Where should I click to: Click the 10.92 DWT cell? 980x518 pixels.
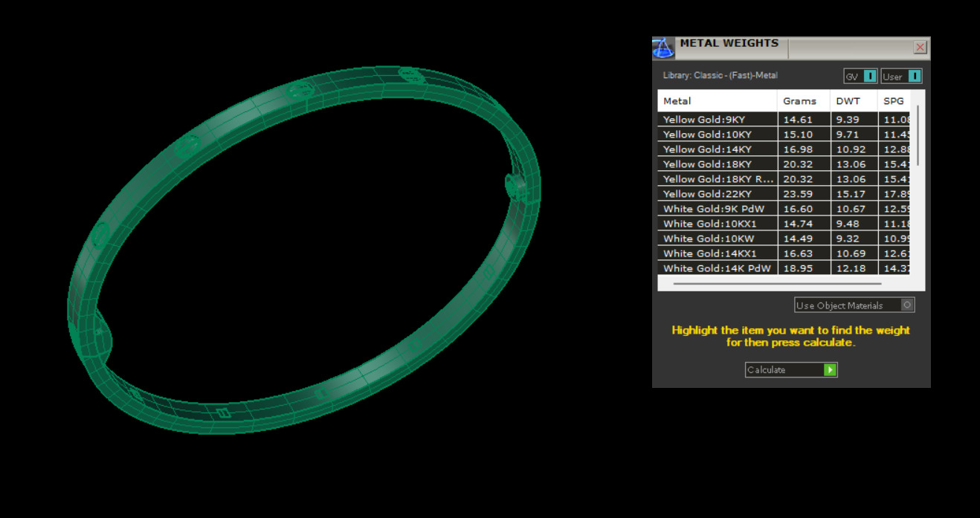click(854, 149)
